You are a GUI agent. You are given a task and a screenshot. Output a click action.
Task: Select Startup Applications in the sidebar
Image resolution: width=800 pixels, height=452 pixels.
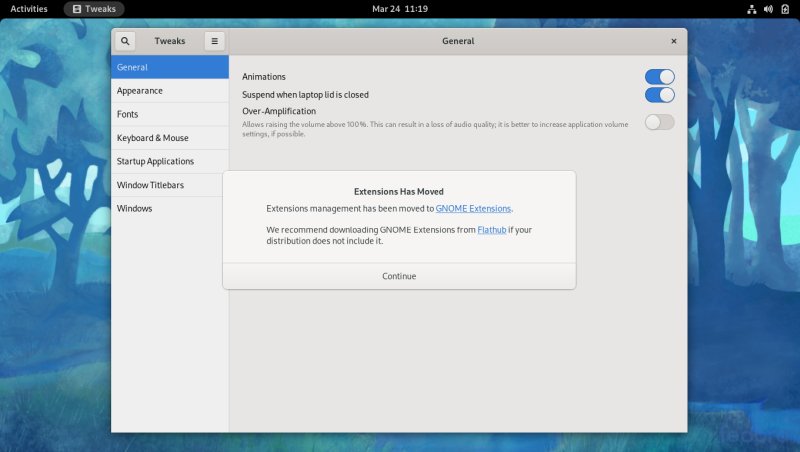click(x=170, y=161)
